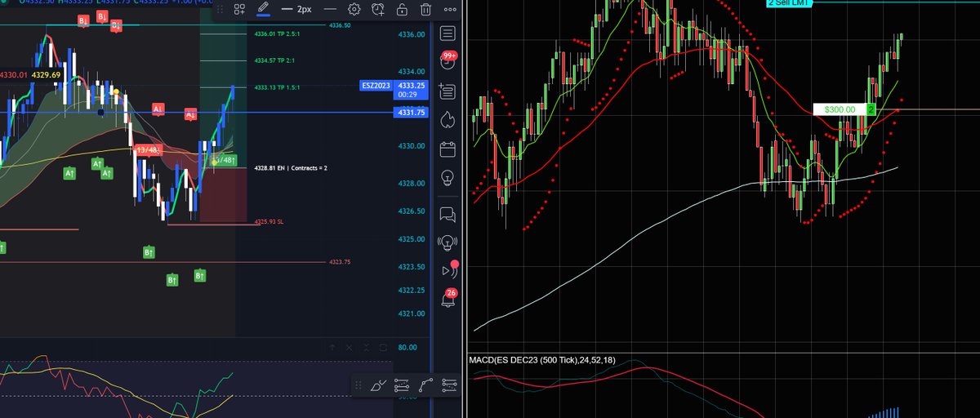Grab the top drawing toolbar drag handle
The image size is (980, 418).
point(219,10)
